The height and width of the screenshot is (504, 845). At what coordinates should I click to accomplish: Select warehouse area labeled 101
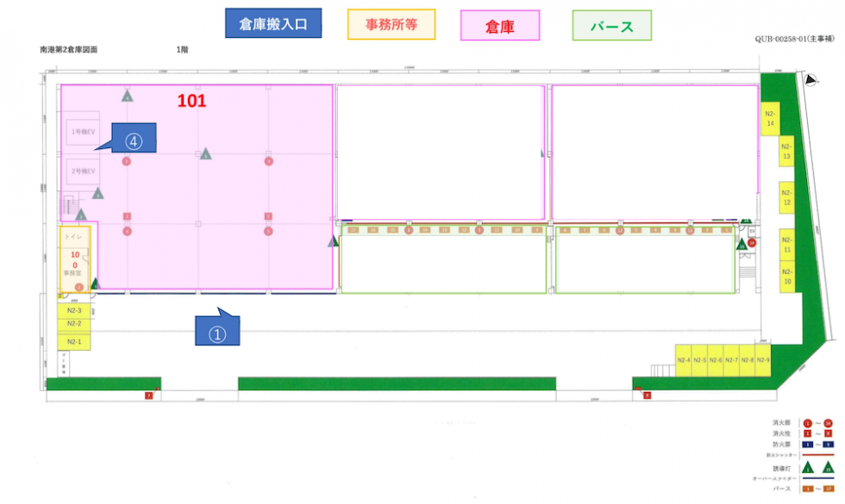coord(194,101)
